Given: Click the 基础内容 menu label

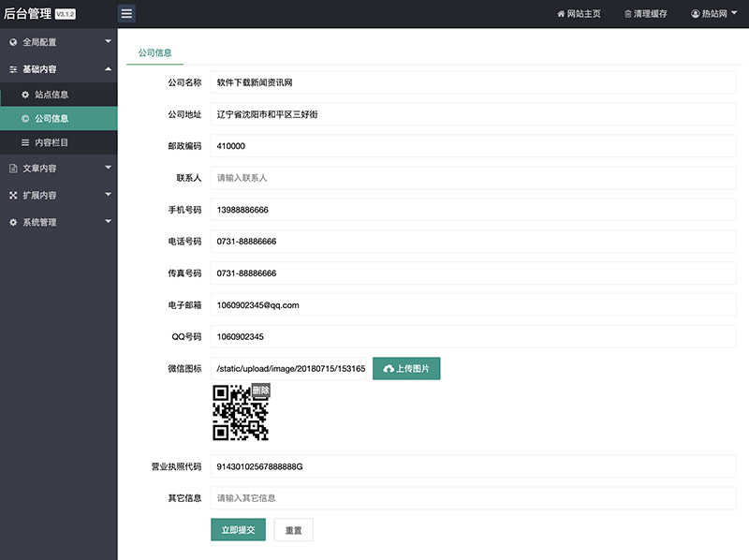Looking at the screenshot, I should (x=39, y=69).
